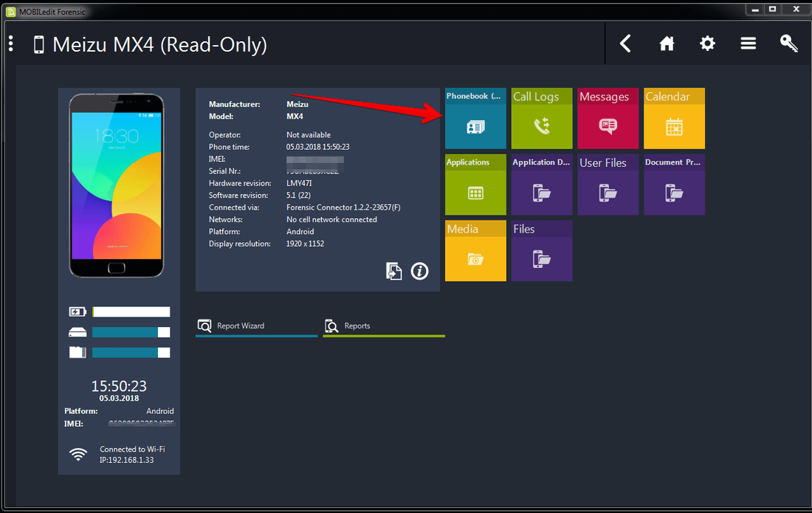
Task: Open the three-dot menu beside device name
Action: [11, 44]
